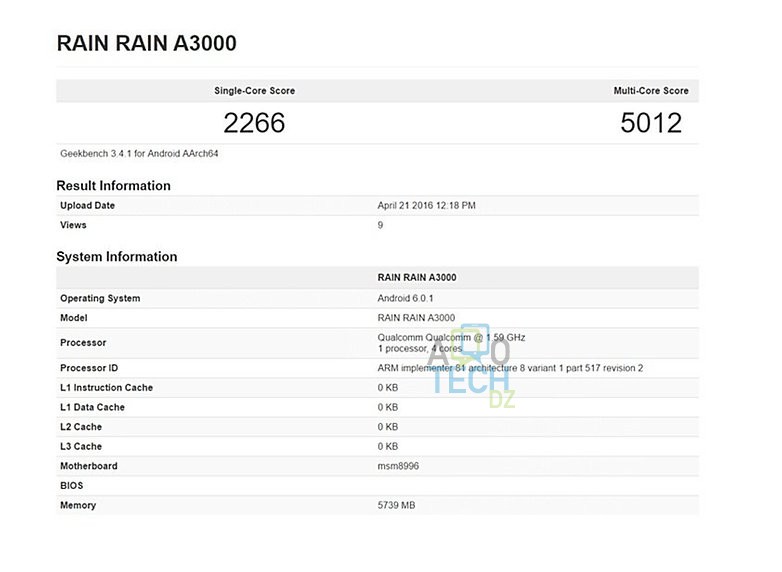Select the Android 6.0.1 value

point(405,298)
